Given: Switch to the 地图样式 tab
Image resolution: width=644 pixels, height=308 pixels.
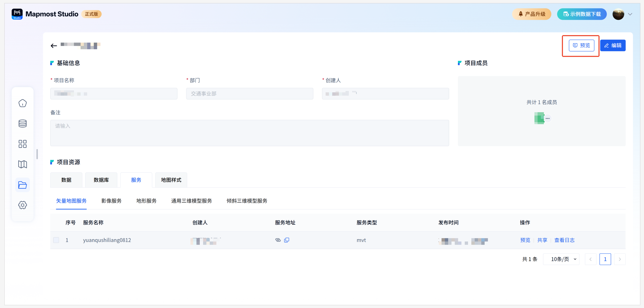Looking at the screenshot, I should pyautogui.click(x=171, y=180).
